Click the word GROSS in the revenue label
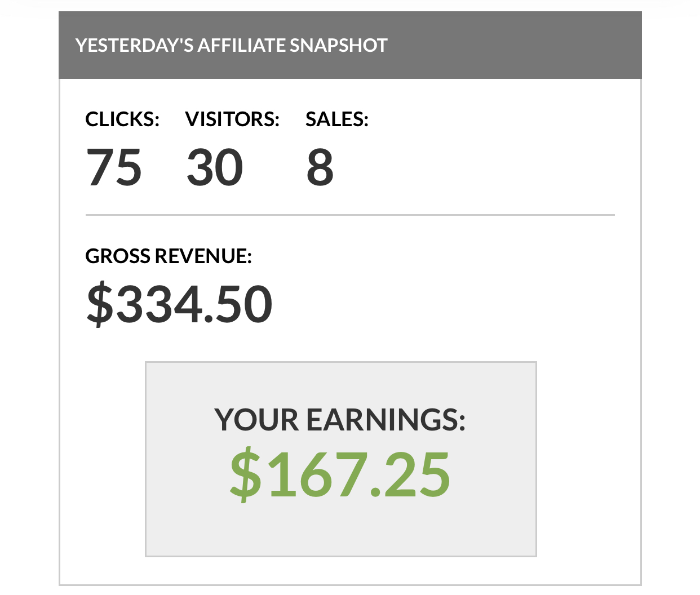Screen dimensions: 700x595 pos(118,256)
